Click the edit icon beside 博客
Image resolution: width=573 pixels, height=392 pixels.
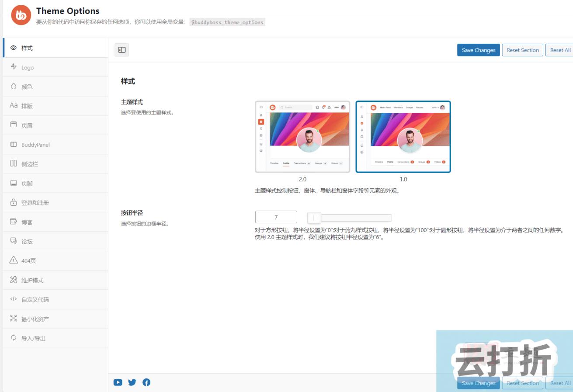point(14,222)
